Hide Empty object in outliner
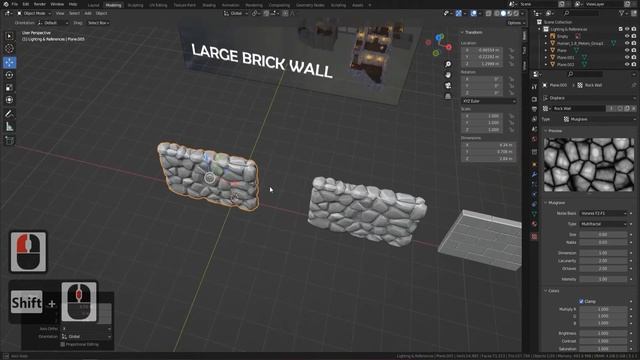 627,36
